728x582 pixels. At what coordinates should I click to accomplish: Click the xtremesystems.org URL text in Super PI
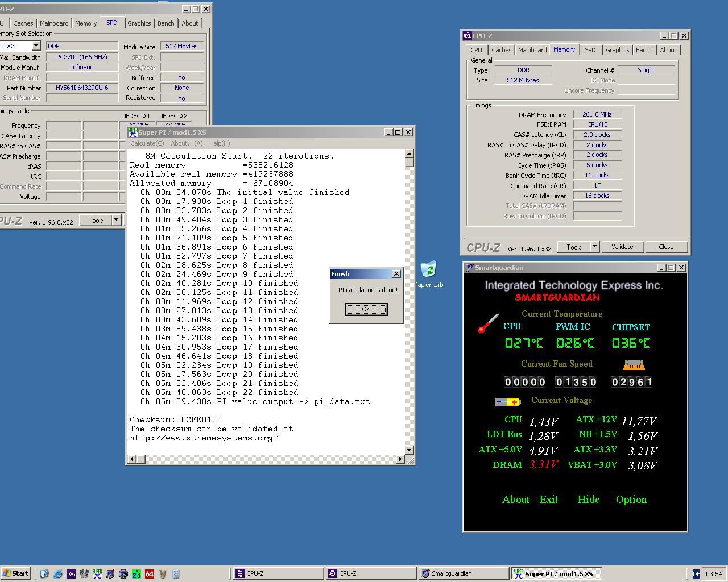tap(204, 438)
